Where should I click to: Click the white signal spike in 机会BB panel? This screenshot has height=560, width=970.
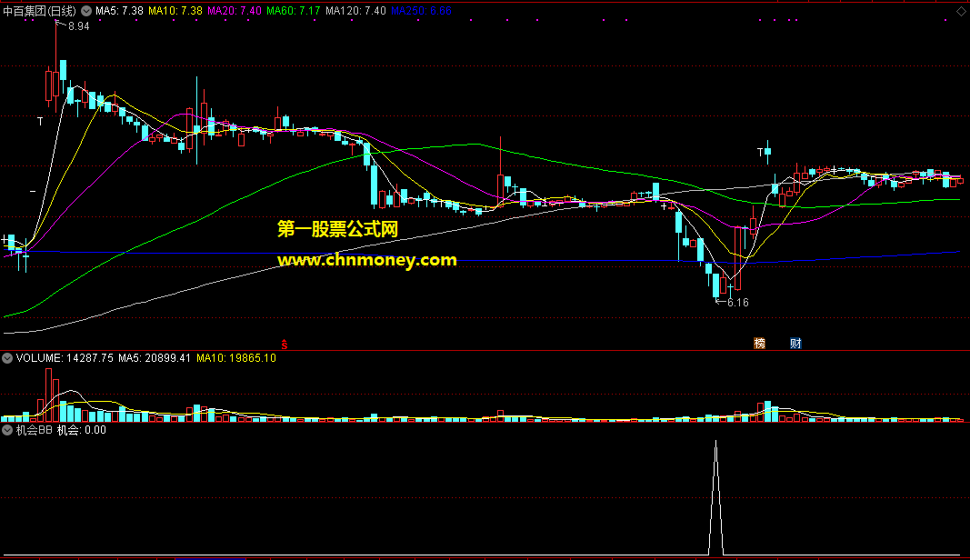(x=715, y=498)
